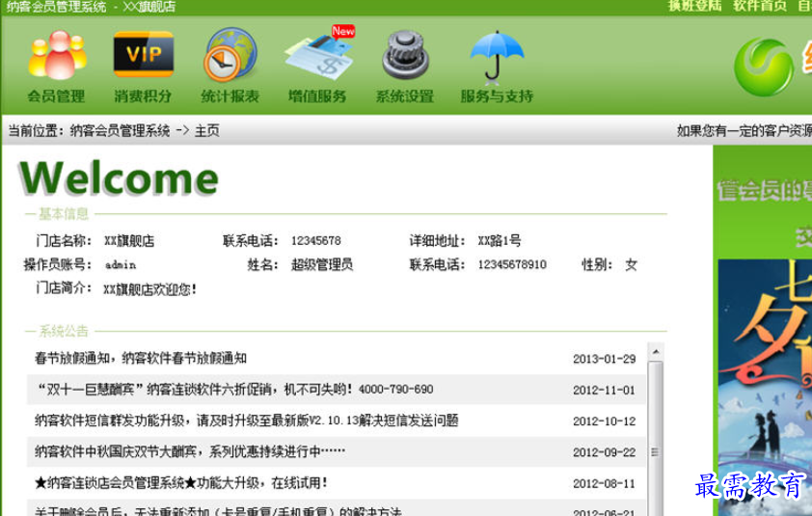Image resolution: width=812 pixels, height=516 pixels.
Task: Click the 2012-08-11 date
Action: (x=605, y=483)
